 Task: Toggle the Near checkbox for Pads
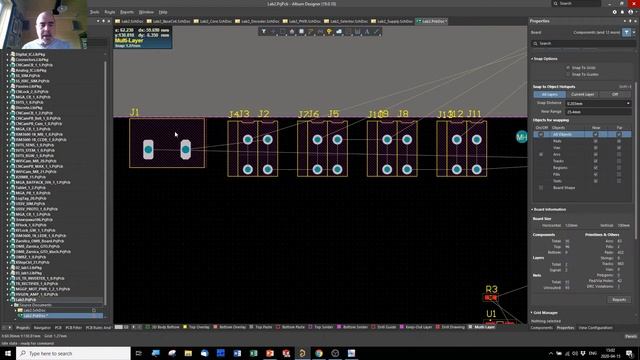pos(596,141)
